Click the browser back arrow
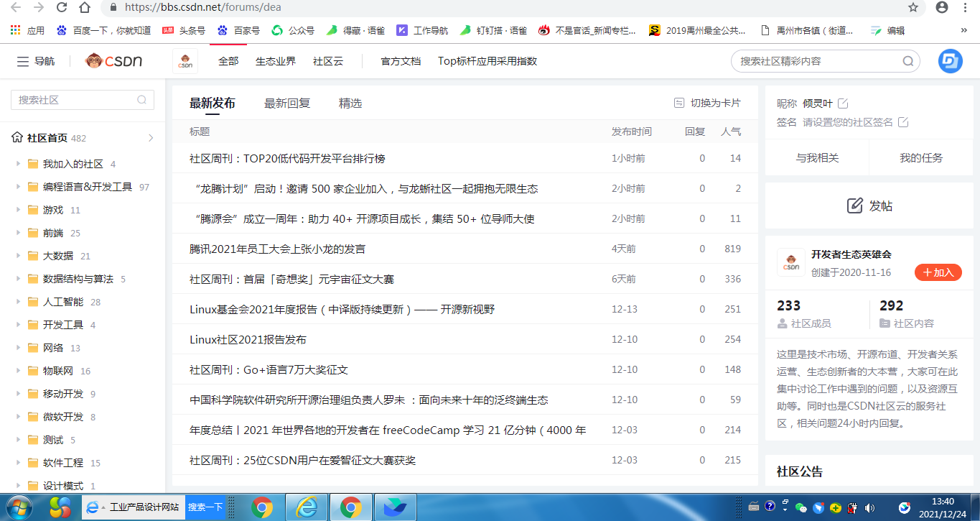Screen dimensions: 980x521 pos(16,8)
